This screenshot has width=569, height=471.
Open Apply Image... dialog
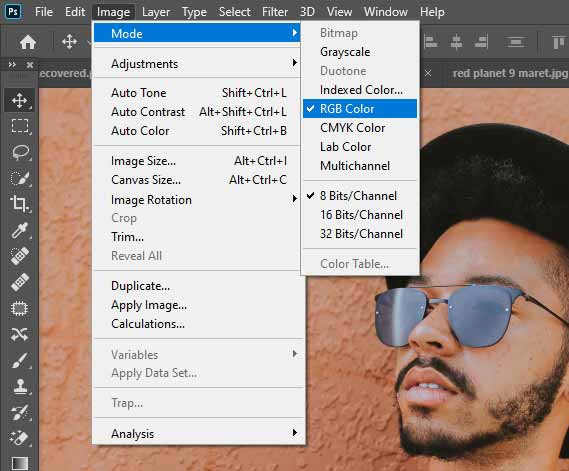coord(197,305)
